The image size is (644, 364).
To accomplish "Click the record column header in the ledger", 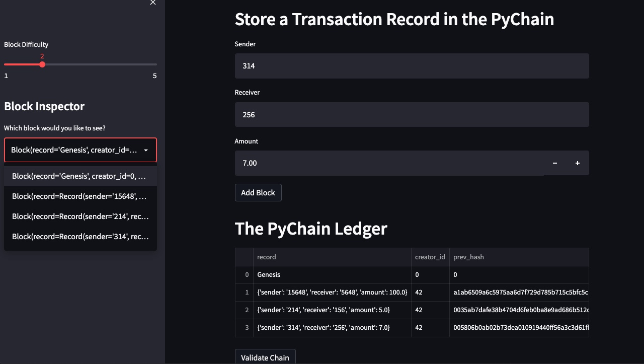I will tap(267, 257).
